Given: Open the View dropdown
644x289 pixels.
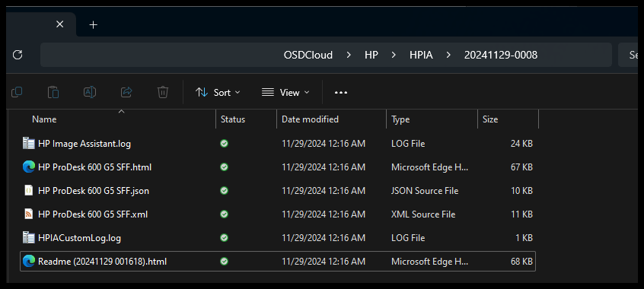Looking at the screenshot, I should [285, 93].
